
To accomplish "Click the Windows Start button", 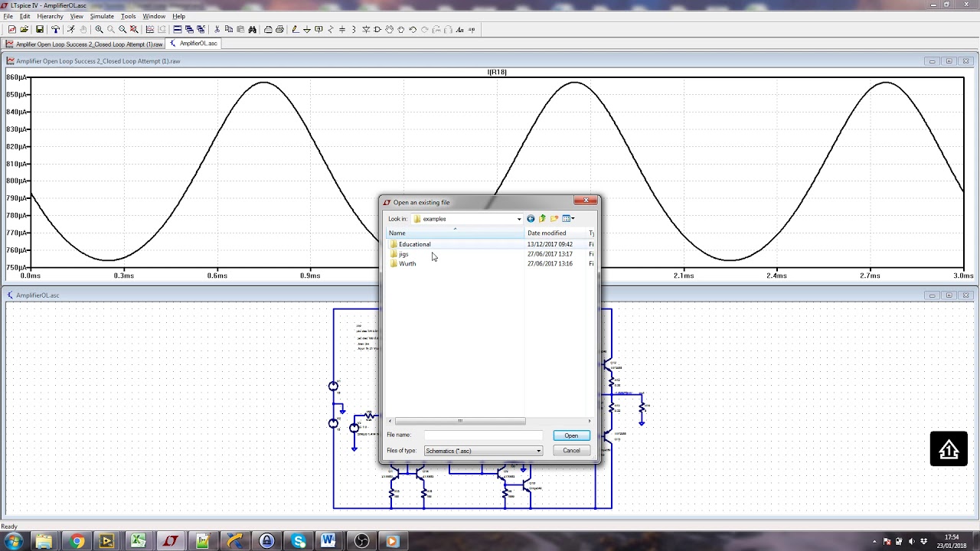I will 13,541.
